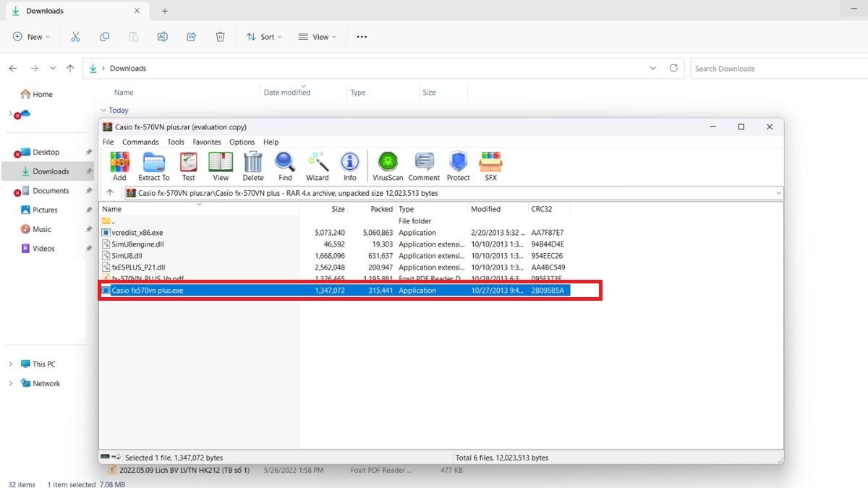Viewport: 868px width, 488px height.
Task: Start VirusScan on the archive
Action: pyautogui.click(x=388, y=166)
